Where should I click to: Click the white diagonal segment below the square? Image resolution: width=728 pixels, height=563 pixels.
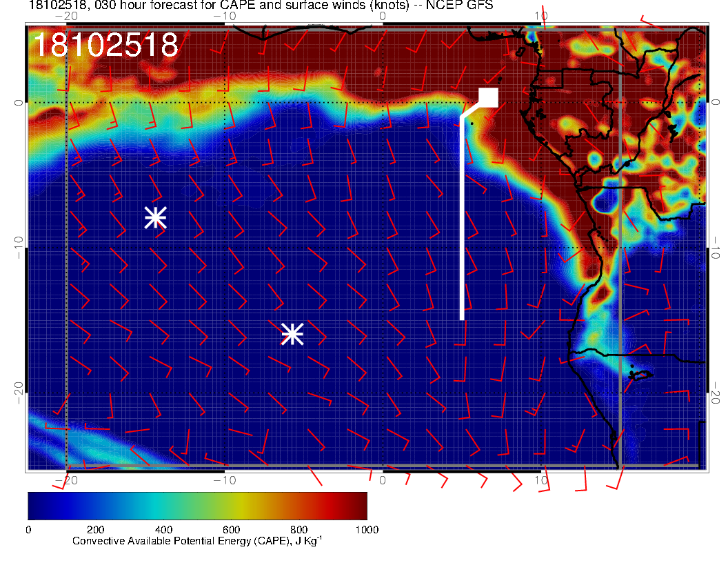(472, 110)
